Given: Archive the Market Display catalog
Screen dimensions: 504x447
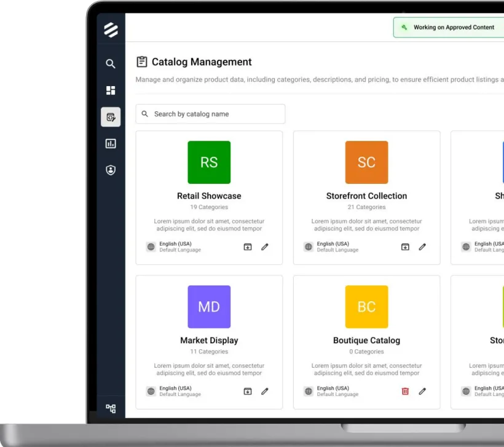Looking at the screenshot, I should [x=248, y=391].
